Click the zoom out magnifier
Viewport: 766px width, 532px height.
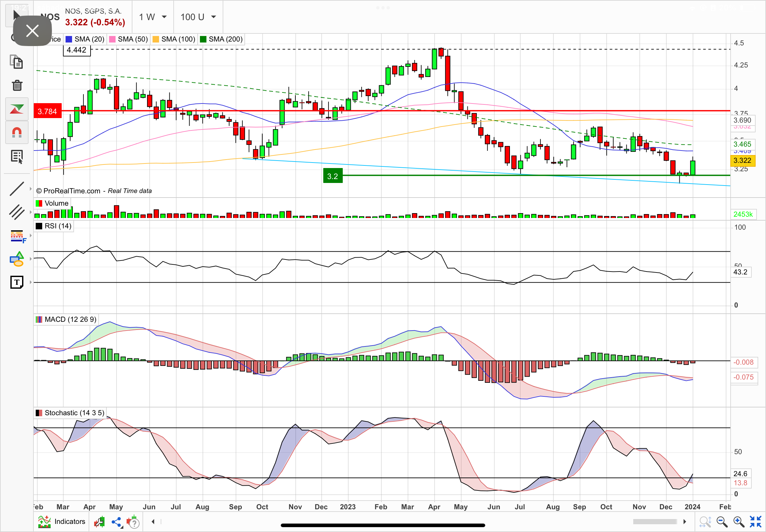[x=722, y=522]
